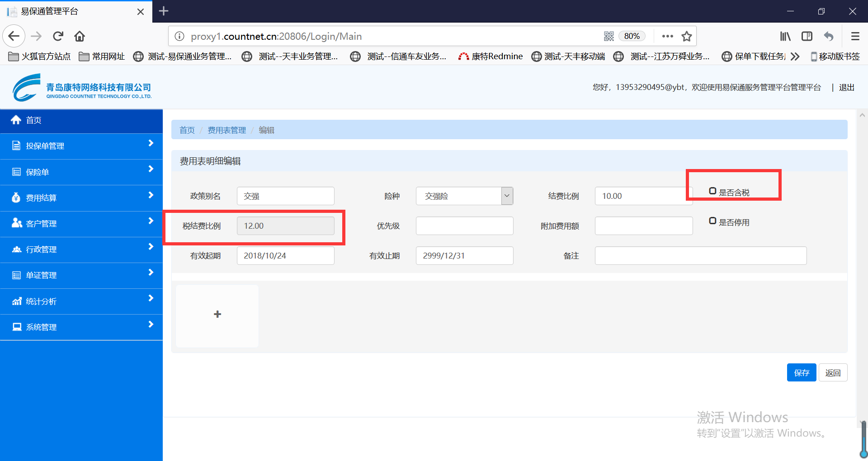Toggle the sidebar view icon
Screen dimensions: 868x461
coord(807,36)
